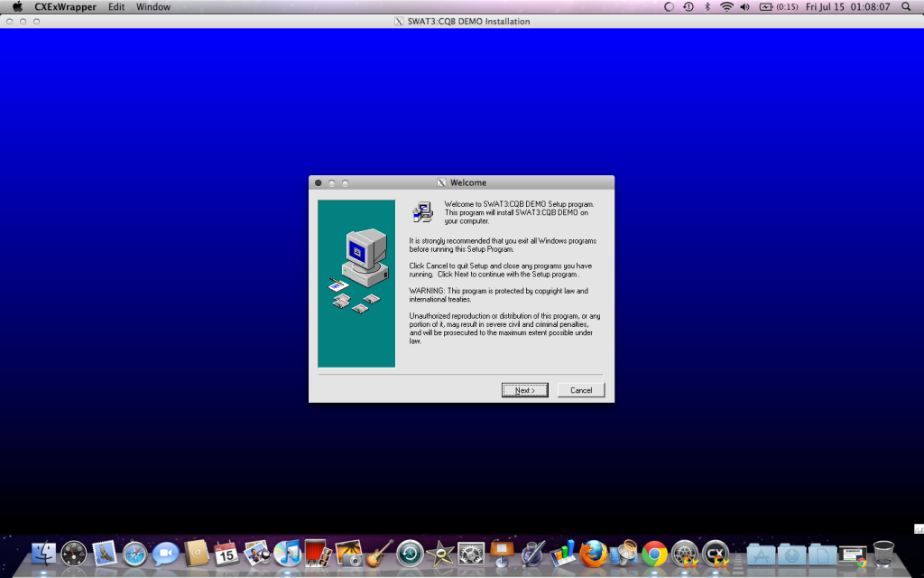Open the Applications folder stack
Image resolution: width=924 pixels, height=578 pixels.
point(762,555)
